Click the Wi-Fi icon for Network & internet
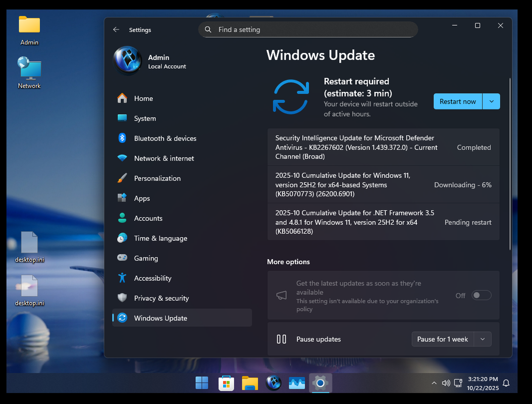This screenshot has width=532, height=404. tap(122, 158)
